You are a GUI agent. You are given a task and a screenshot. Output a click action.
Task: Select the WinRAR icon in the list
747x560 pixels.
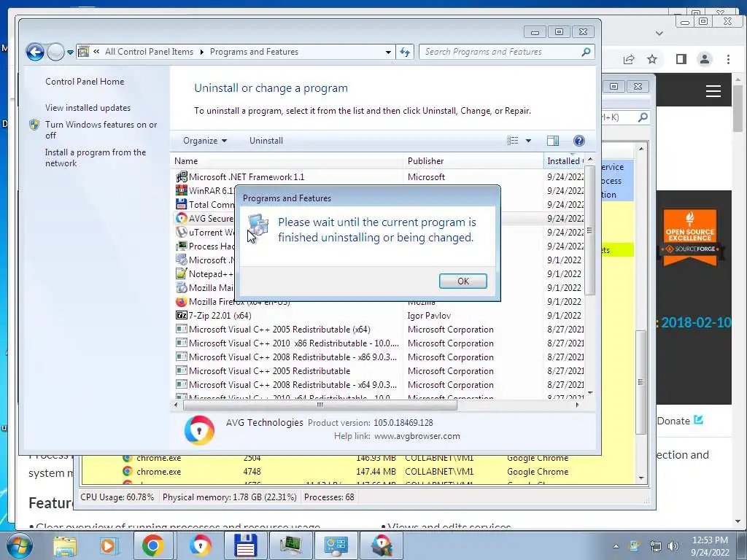[x=181, y=190]
